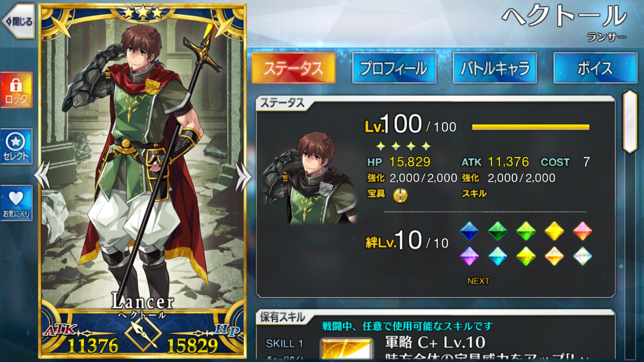Select the ステータス status tab
Viewport: 644px width, 362px height.
(x=293, y=68)
